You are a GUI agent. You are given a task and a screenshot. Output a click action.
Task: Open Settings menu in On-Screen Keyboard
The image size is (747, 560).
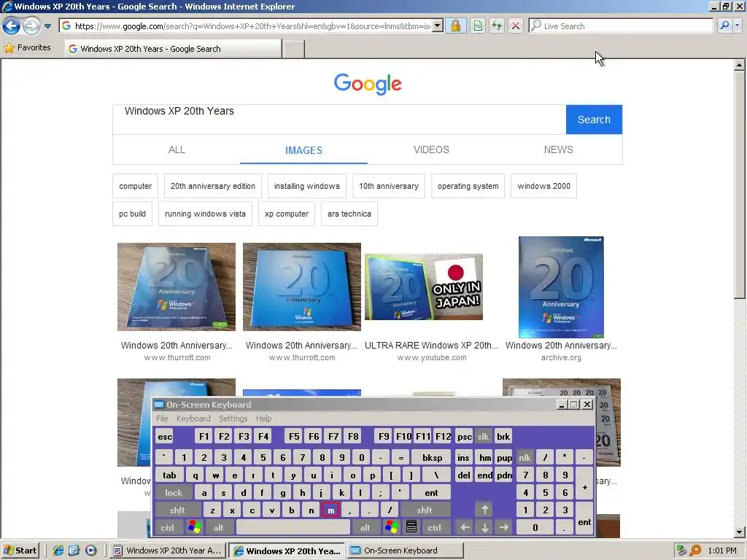point(233,419)
